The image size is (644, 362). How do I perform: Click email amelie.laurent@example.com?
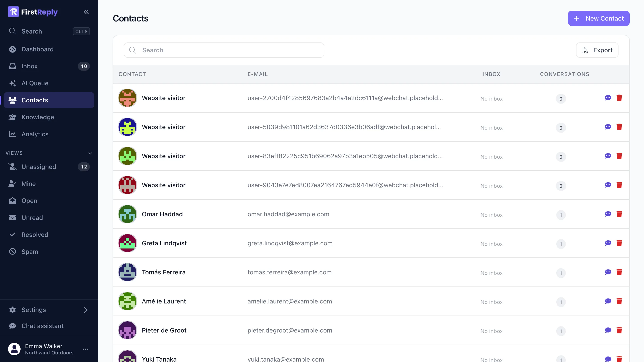(290, 301)
